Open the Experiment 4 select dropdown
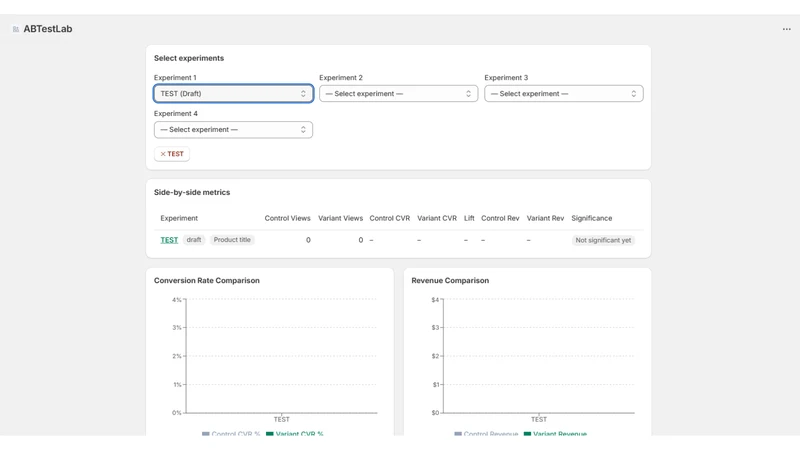The height and width of the screenshot is (450, 800). [233, 130]
